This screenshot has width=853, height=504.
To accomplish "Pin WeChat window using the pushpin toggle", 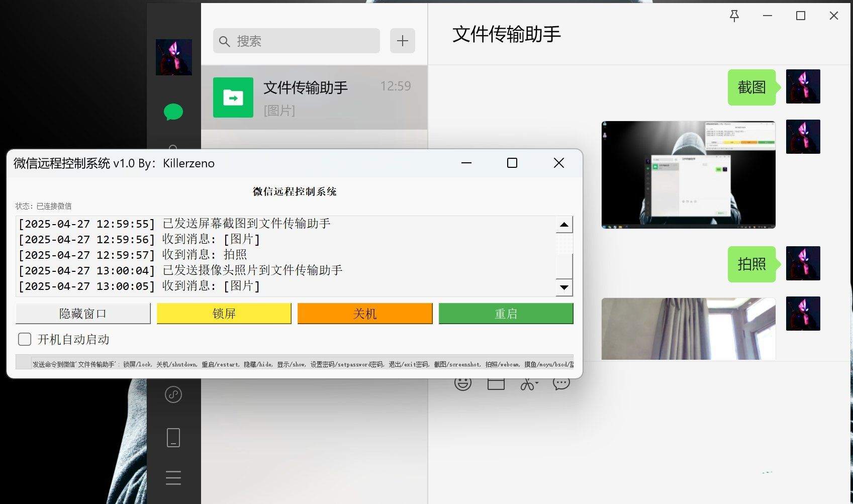I will pos(734,16).
